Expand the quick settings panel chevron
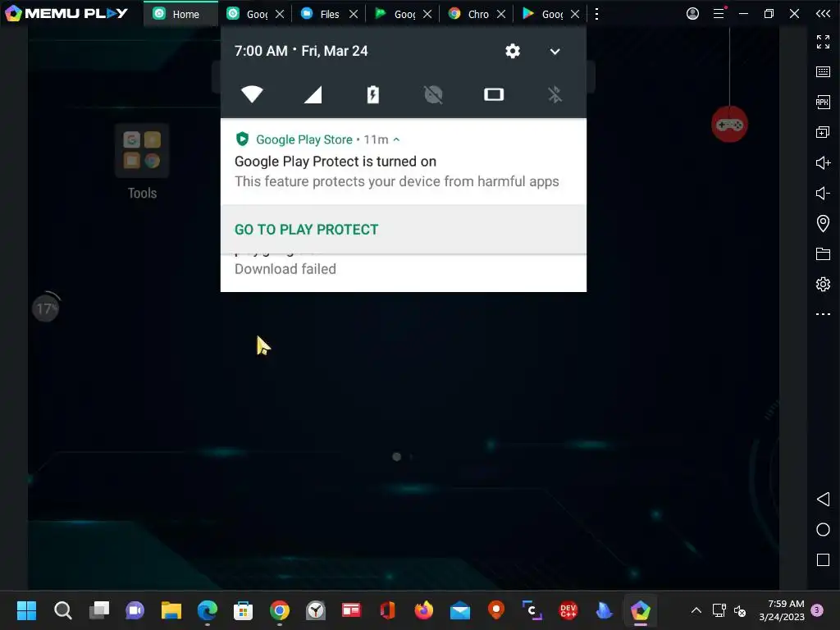 coord(555,52)
